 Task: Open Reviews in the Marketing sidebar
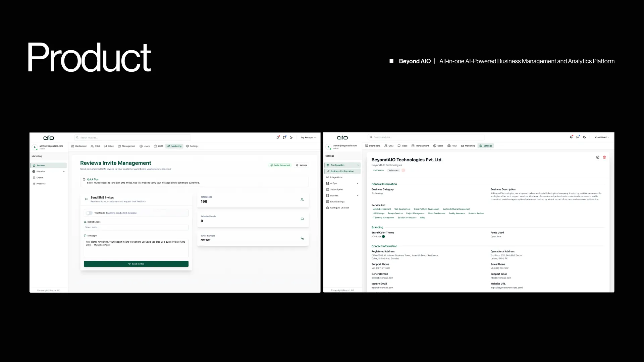[x=49, y=165]
